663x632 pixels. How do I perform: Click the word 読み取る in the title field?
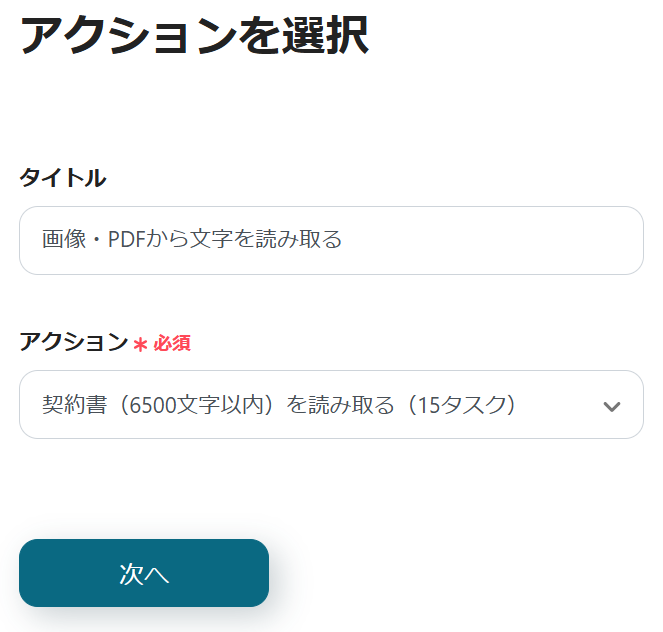coord(310,240)
